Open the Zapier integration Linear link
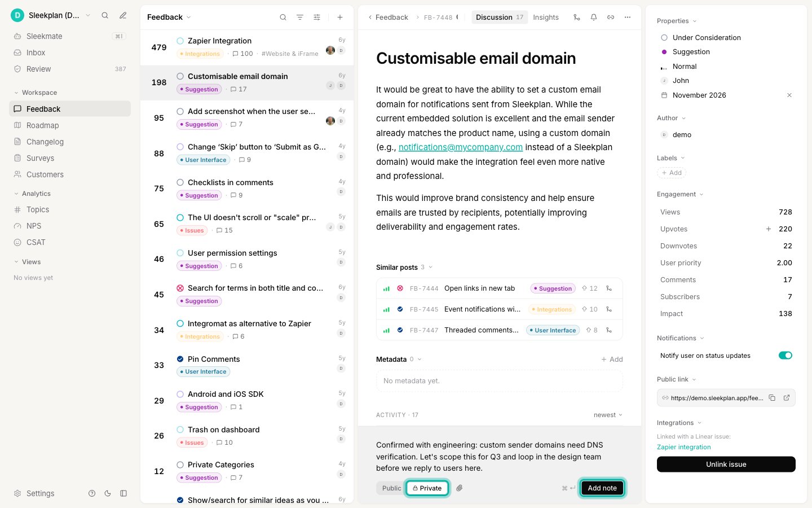Screen dimensions: 812x508 (x=683, y=447)
